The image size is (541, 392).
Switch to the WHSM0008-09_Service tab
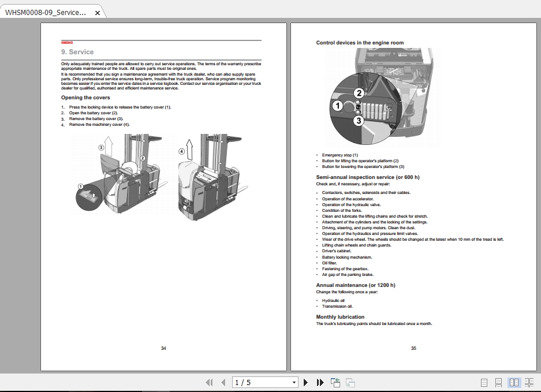click(x=46, y=12)
